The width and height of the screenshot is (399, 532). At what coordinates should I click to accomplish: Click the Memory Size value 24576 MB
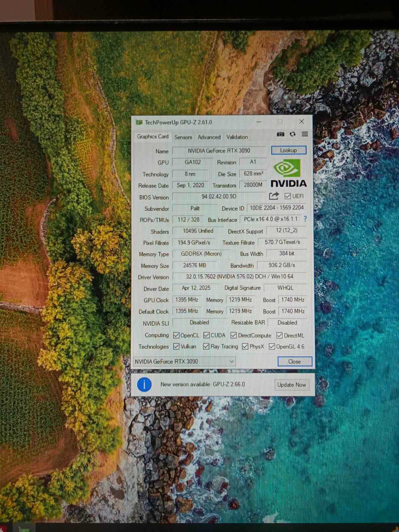[195, 266]
